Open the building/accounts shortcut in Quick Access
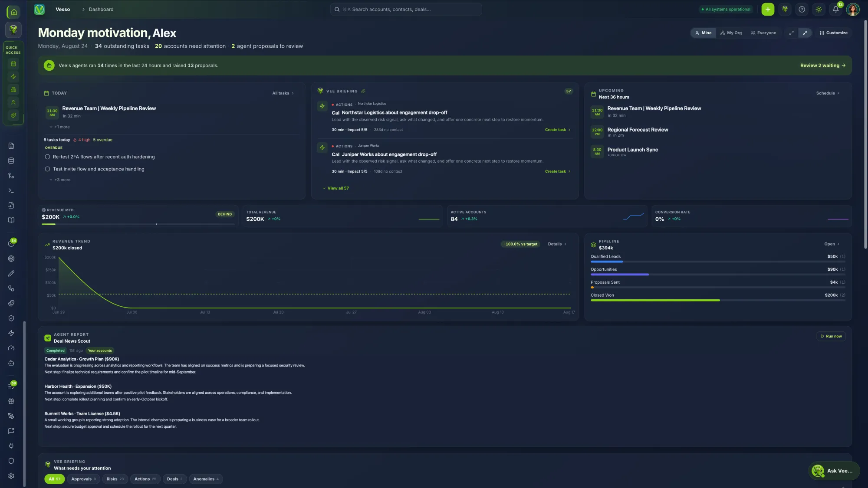Screen dimensions: 868x488 point(13,89)
